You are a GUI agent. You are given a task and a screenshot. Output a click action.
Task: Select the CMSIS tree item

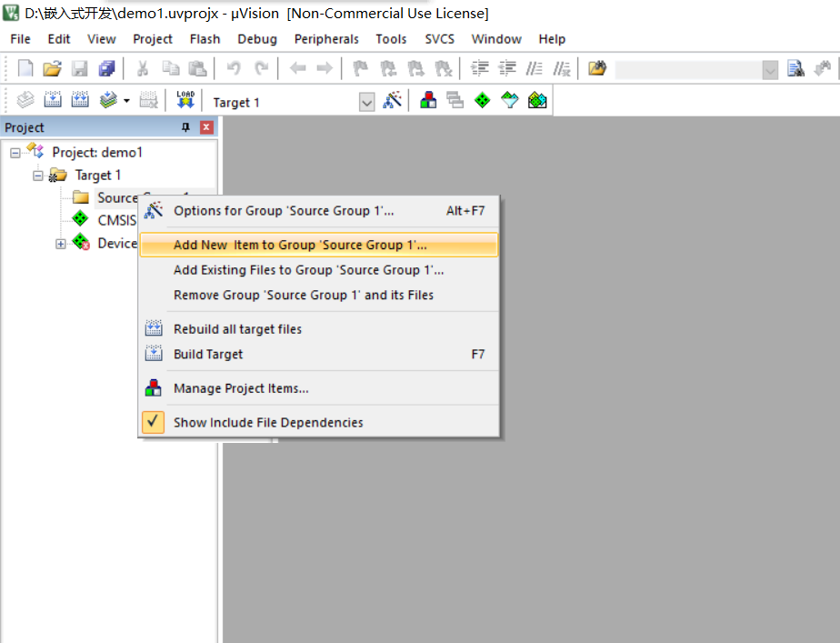pyautogui.click(x=105, y=220)
